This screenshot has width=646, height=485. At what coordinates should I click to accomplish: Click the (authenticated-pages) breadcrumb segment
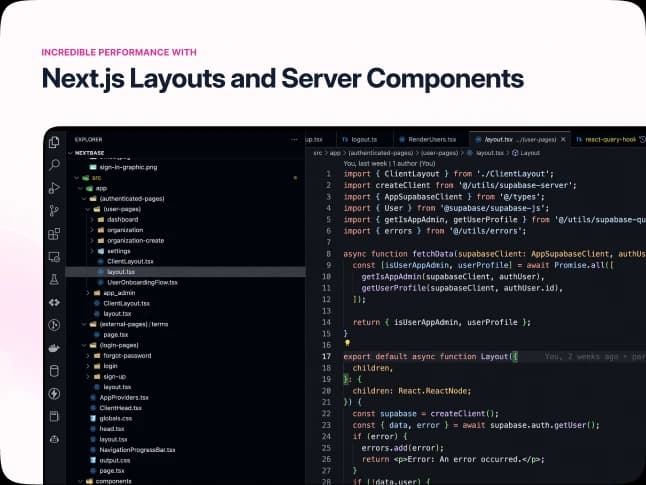coord(381,153)
